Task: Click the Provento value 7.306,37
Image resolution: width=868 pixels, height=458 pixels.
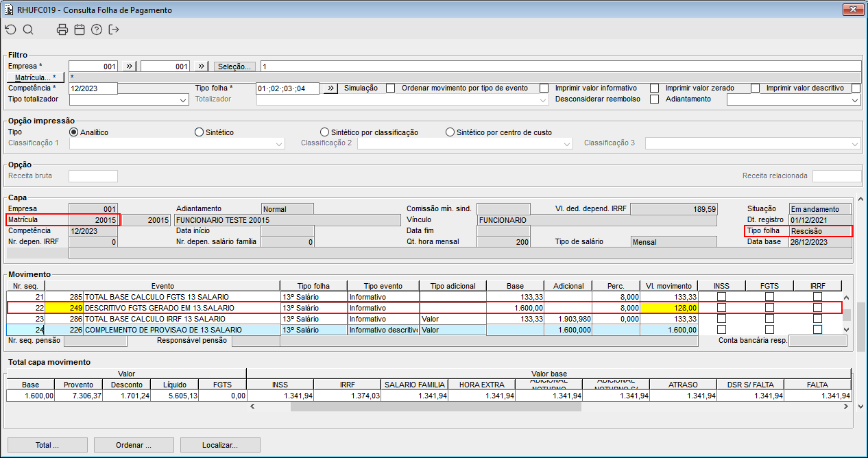Action: pyautogui.click(x=79, y=396)
